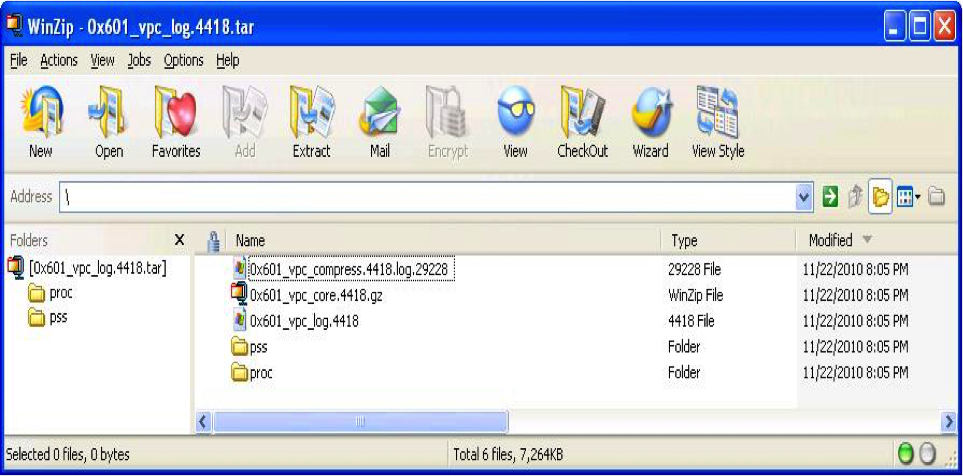Open the View menu
The image size is (963, 476).
[103, 61]
